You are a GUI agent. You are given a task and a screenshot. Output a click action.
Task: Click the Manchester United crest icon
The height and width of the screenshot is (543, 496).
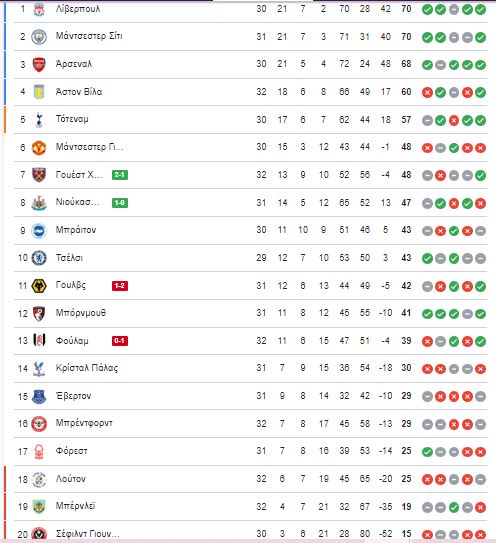click(39, 148)
